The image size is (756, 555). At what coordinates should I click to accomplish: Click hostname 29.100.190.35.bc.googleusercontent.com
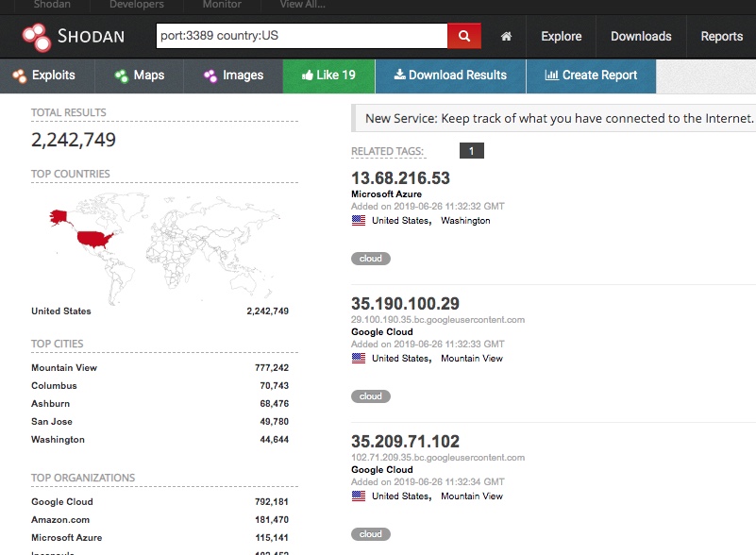click(x=438, y=320)
